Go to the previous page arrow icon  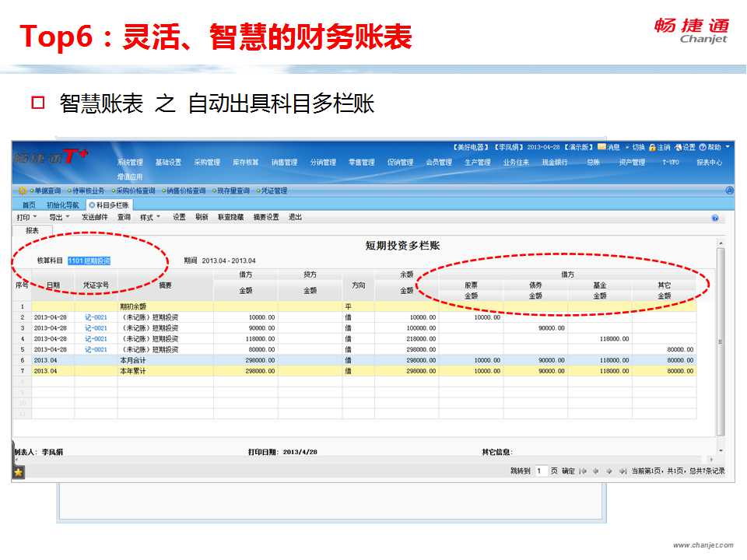595,471
